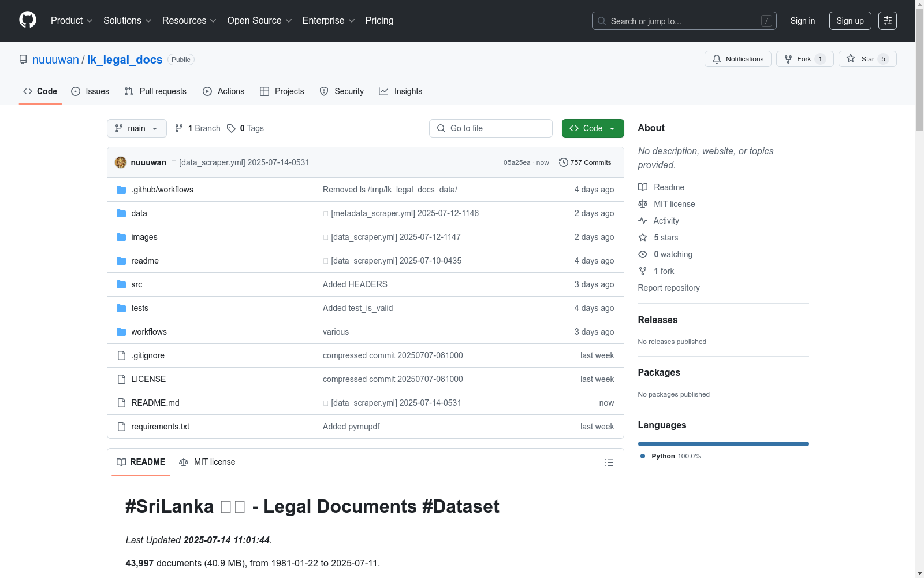
Task: Open commit message 'Added HEADERS'
Action: (355, 284)
